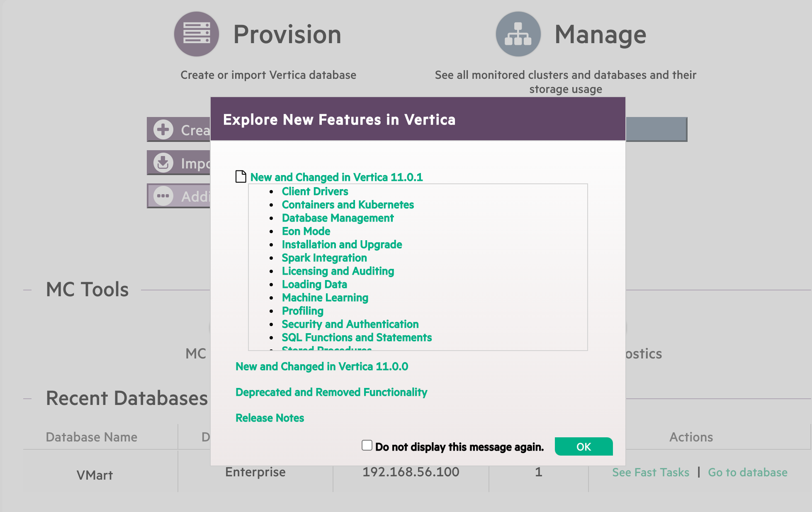This screenshot has width=812, height=512.
Task: Open New and Changed in Vertica 11.0.1
Action: coord(336,177)
